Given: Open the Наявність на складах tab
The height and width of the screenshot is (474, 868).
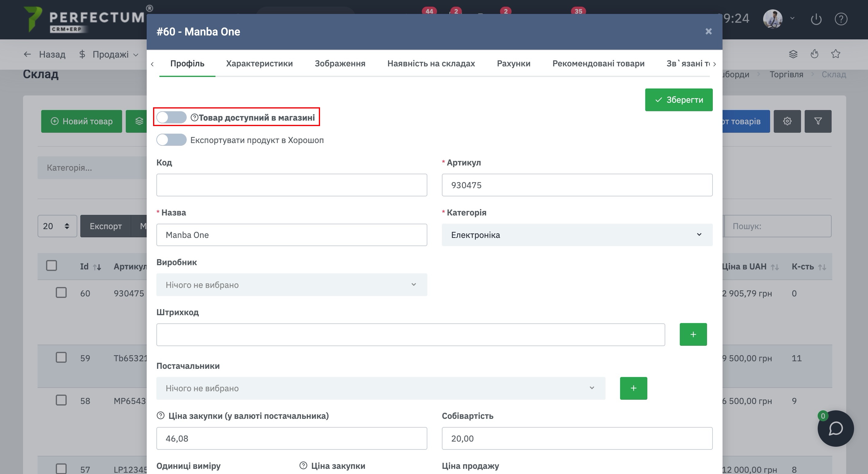Looking at the screenshot, I should pyautogui.click(x=431, y=63).
